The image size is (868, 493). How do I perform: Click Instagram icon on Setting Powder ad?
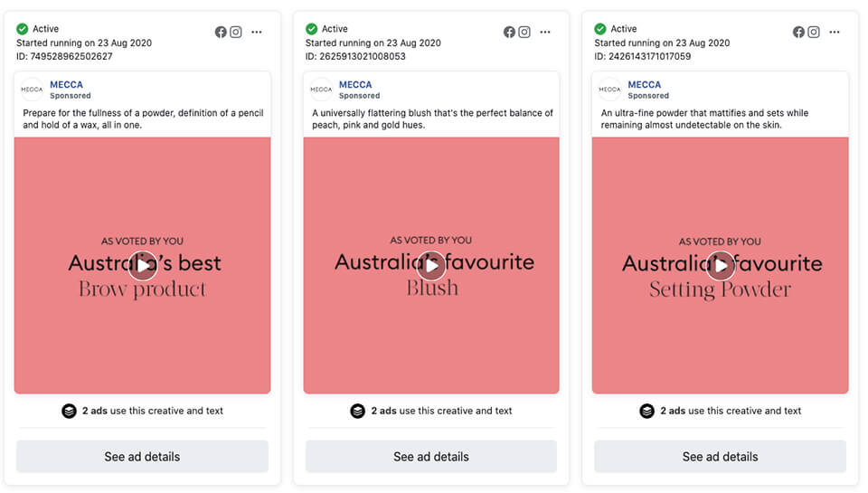click(813, 33)
